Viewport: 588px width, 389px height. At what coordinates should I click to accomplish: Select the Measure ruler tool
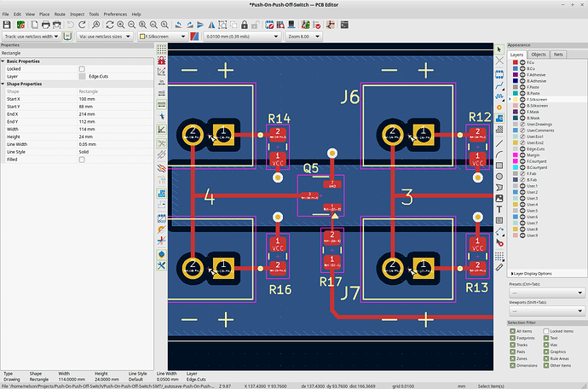point(499,267)
